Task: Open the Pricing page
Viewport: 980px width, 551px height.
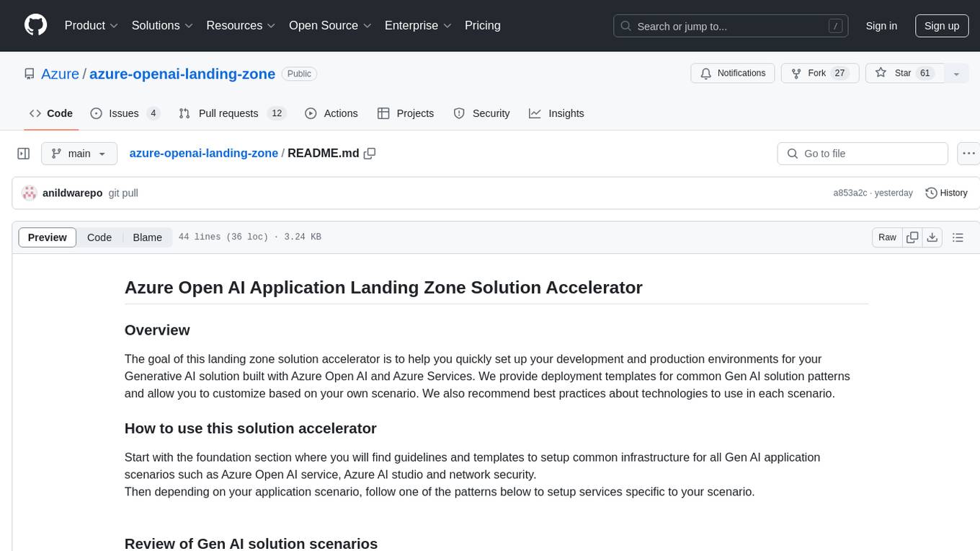Action: tap(483, 25)
